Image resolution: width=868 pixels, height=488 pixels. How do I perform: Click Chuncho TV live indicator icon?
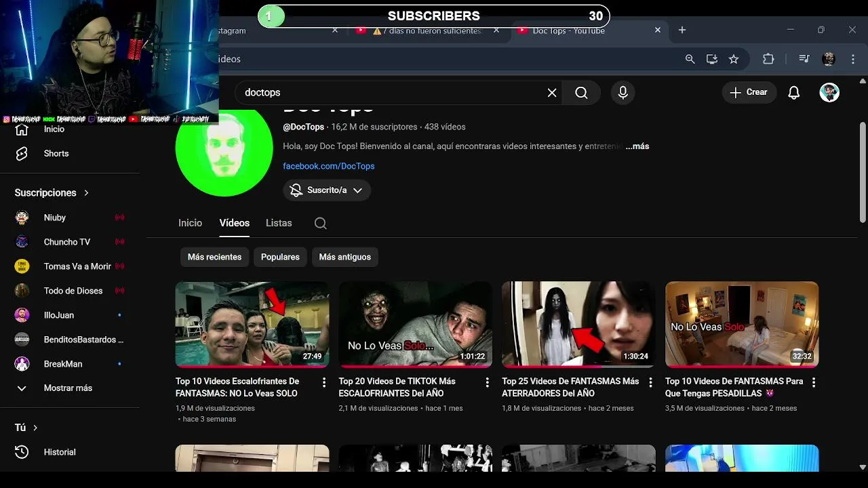click(x=120, y=242)
